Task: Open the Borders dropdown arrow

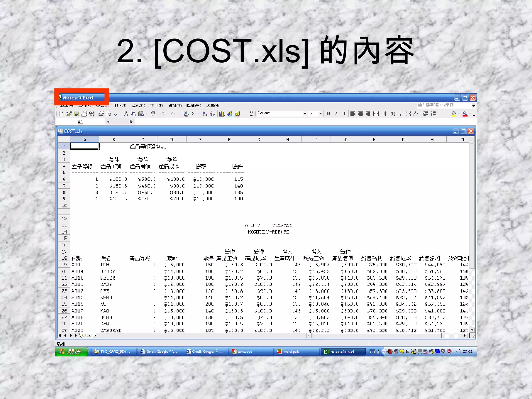Action: coord(448,114)
